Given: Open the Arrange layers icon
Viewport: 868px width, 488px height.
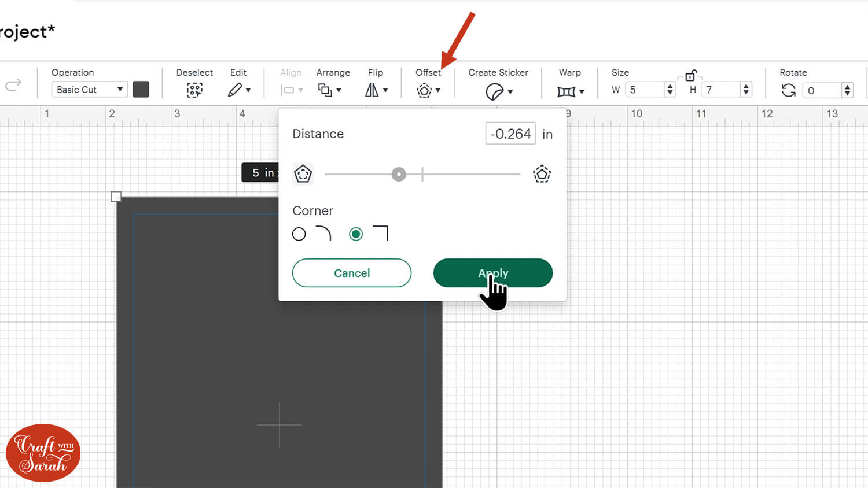Looking at the screenshot, I should pos(325,90).
